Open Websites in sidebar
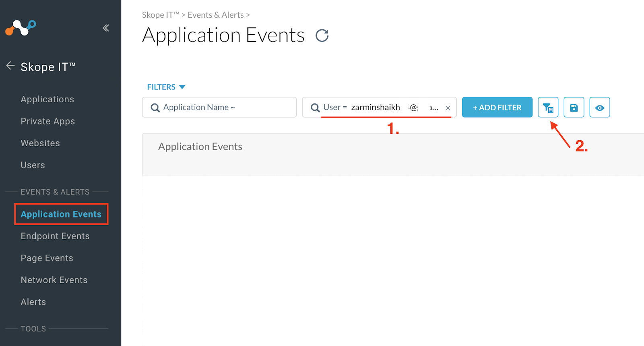 (40, 143)
